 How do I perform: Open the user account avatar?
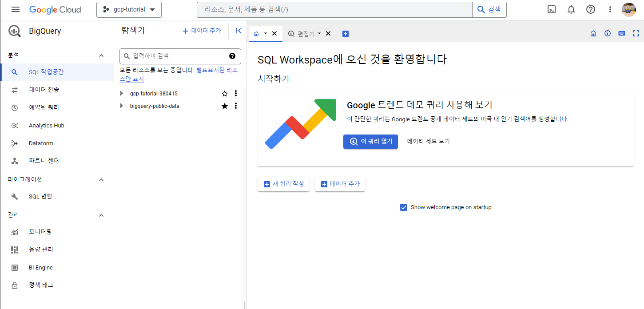[x=629, y=9]
